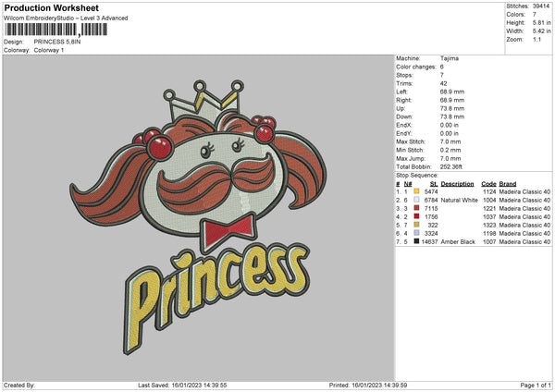This screenshot has height=392, width=555.
Task: Click the 'Colorway 1' value
Action: click(49, 50)
